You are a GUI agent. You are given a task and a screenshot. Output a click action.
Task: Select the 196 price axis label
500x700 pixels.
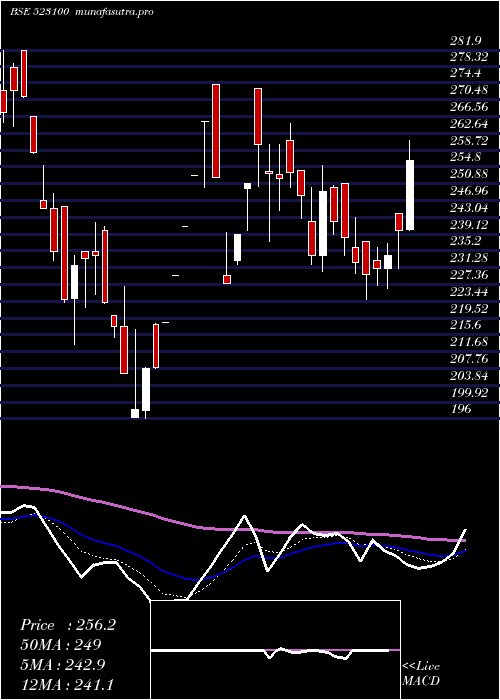(x=460, y=408)
